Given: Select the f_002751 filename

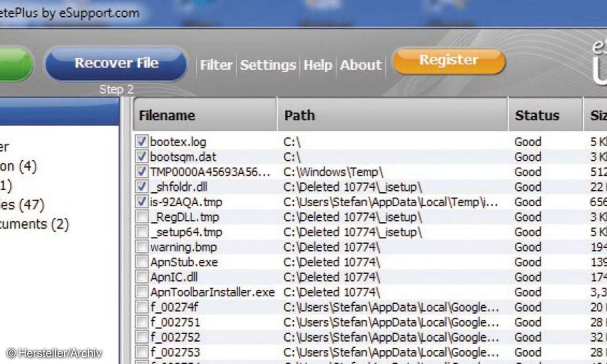Looking at the screenshot, I should pos(175,323).
